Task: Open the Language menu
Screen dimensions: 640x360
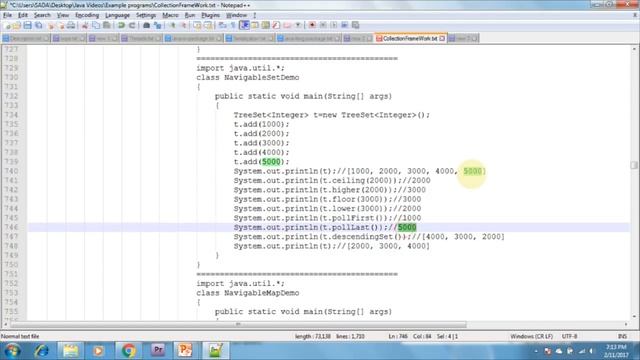Action: 117,15
